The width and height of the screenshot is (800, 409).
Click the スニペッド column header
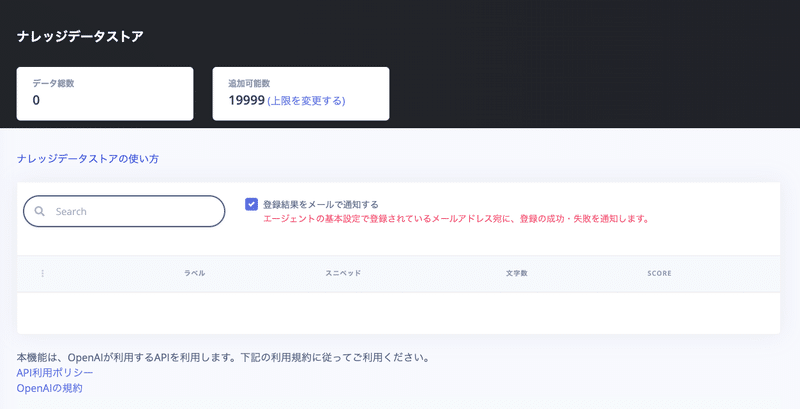pyautogui.click(x=343, y=273)
